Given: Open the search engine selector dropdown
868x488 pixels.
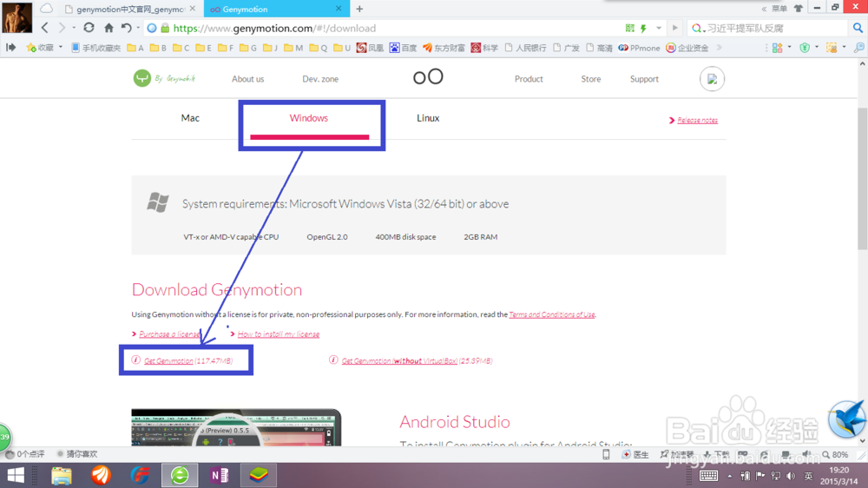Looking at the screenshot, I should click(699, 28).
